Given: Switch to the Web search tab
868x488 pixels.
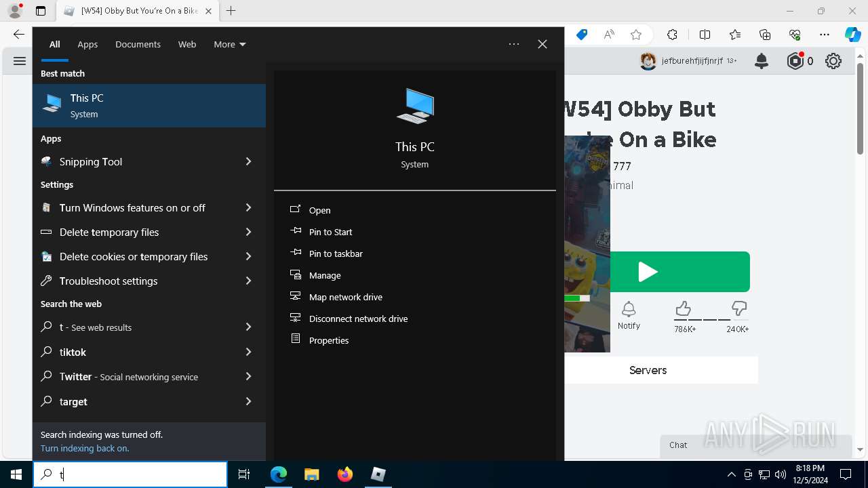Looking at the screenshot, I should pos(187,44).
